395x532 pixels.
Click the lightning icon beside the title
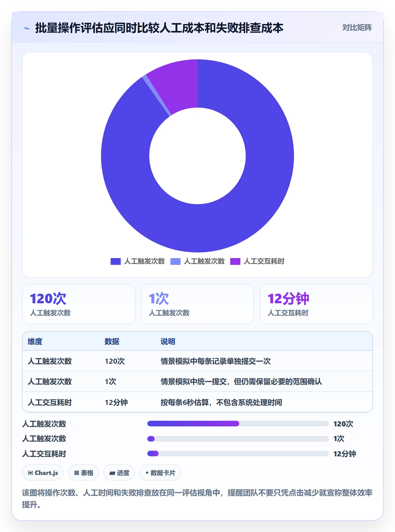click(x=27, y=28)
